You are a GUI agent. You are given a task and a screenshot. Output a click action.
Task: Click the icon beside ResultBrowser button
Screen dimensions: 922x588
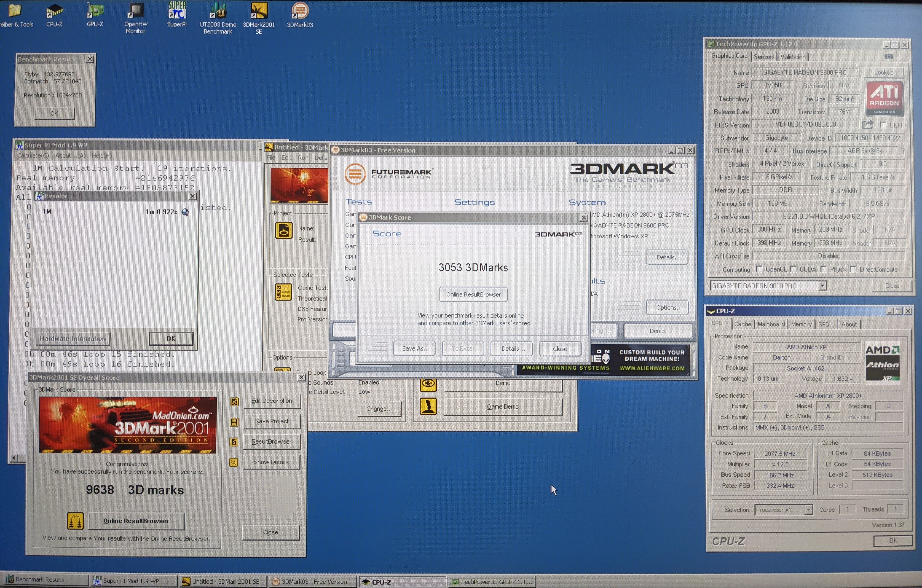click(x=234, y=442)
